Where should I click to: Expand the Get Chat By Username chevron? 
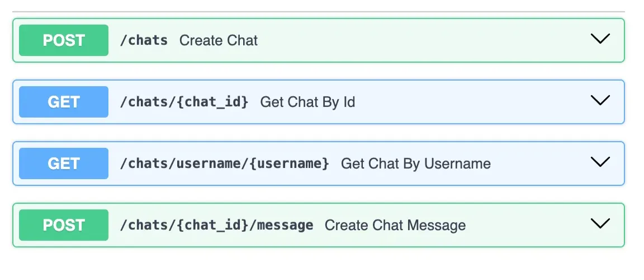coord(600,163)
